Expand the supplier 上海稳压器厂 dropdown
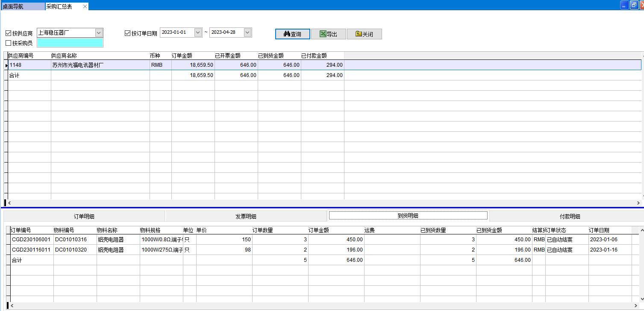Viewport: 644px width, 311px height. point(99,33)
